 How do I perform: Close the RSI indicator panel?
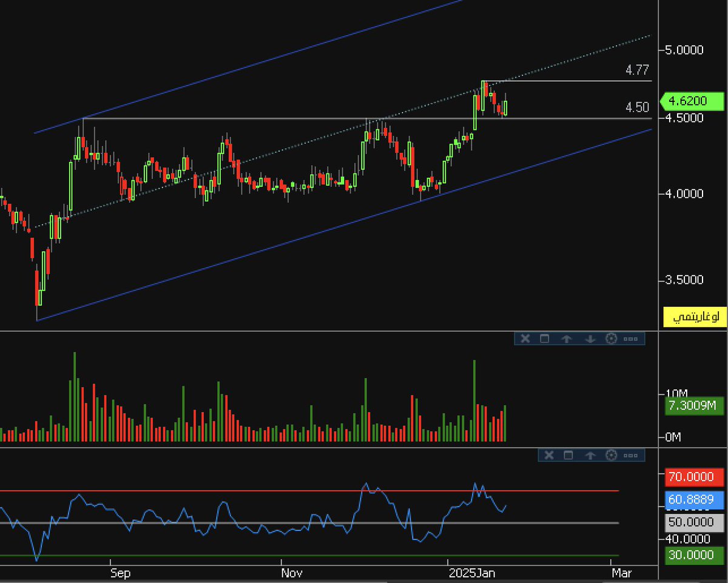coord(548,455)
